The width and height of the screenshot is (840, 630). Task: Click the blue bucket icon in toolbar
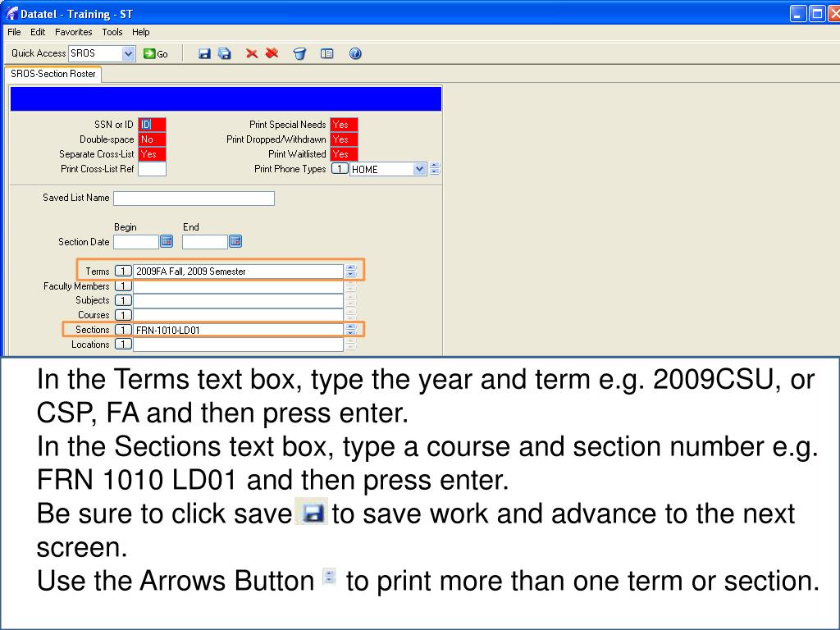click(x=299, y=53)
